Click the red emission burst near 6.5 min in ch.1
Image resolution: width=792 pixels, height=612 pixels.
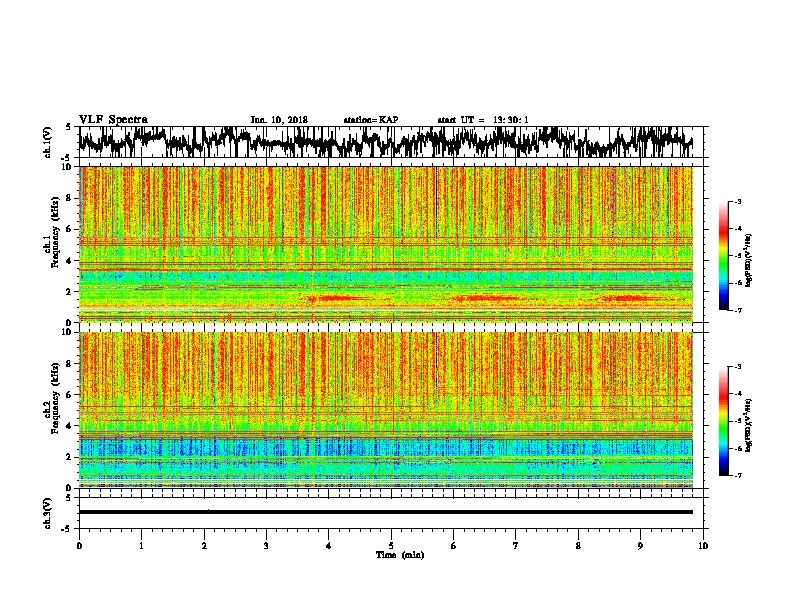tap(486, 298)
